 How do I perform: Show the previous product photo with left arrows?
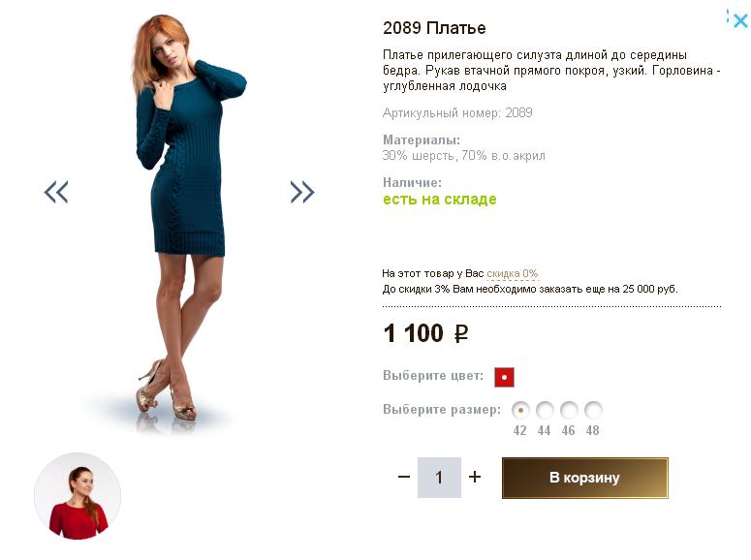click(56, 192)
